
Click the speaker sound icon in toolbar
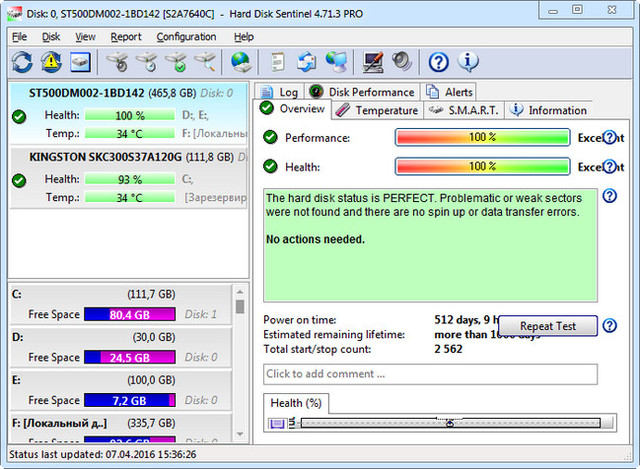coord(401,62)
